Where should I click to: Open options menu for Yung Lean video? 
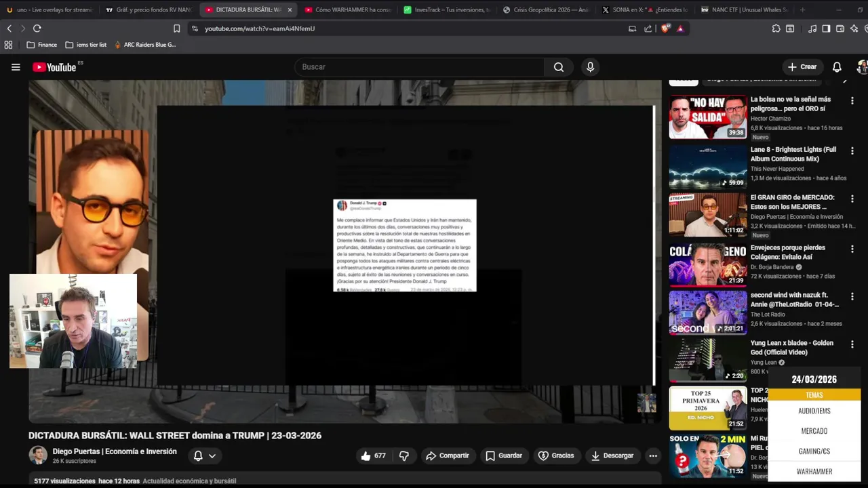click(852, 345)
